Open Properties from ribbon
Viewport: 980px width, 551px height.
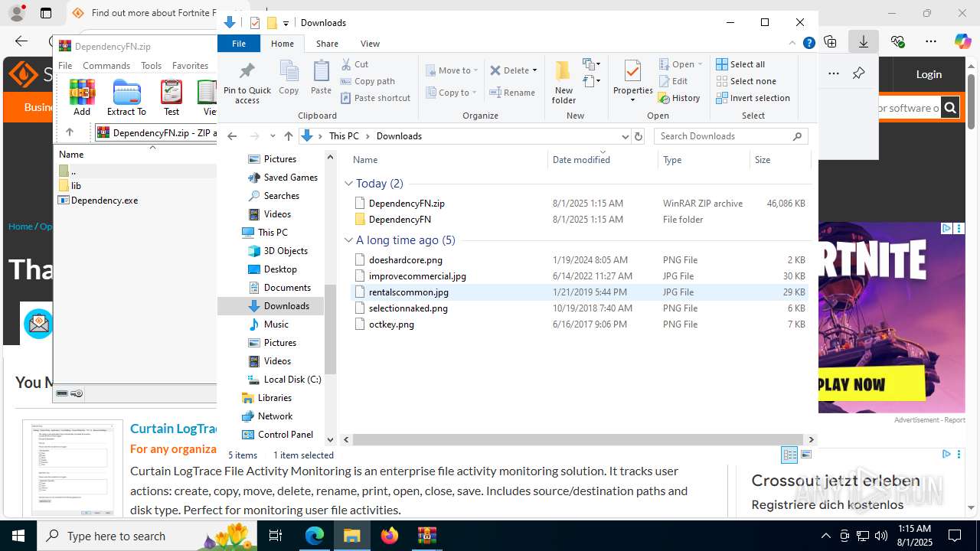click(632, 80)
